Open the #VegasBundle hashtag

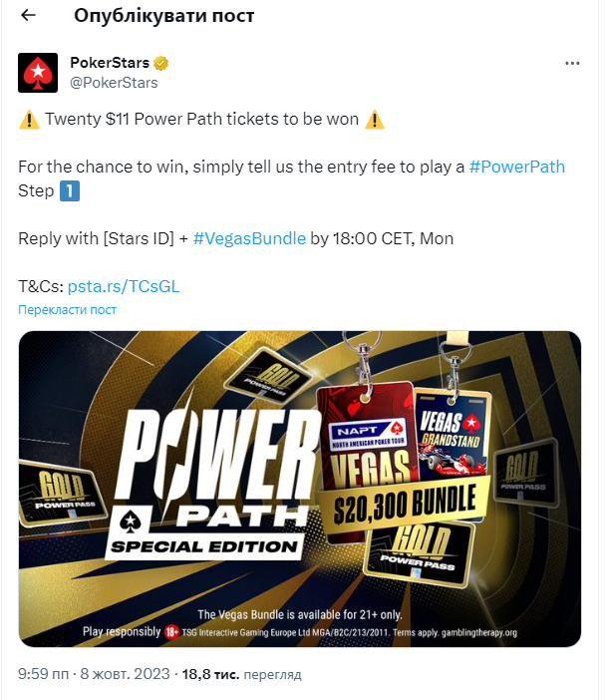[249, 239]
